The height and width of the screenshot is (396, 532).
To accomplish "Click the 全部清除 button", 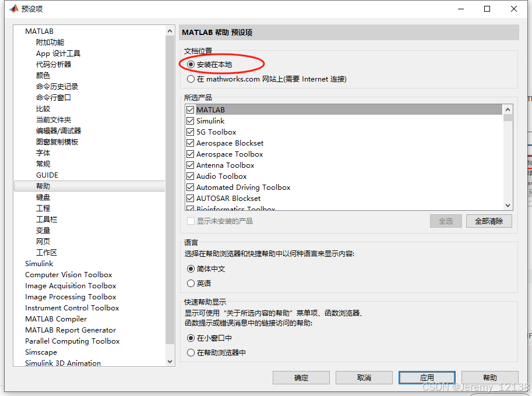I will tap(489, 221).
